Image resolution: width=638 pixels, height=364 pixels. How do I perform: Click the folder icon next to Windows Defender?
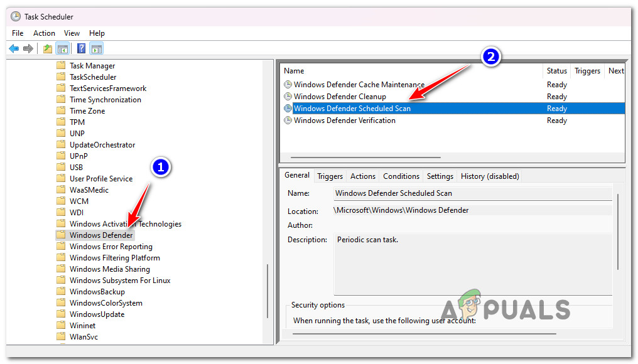point(61,235)
